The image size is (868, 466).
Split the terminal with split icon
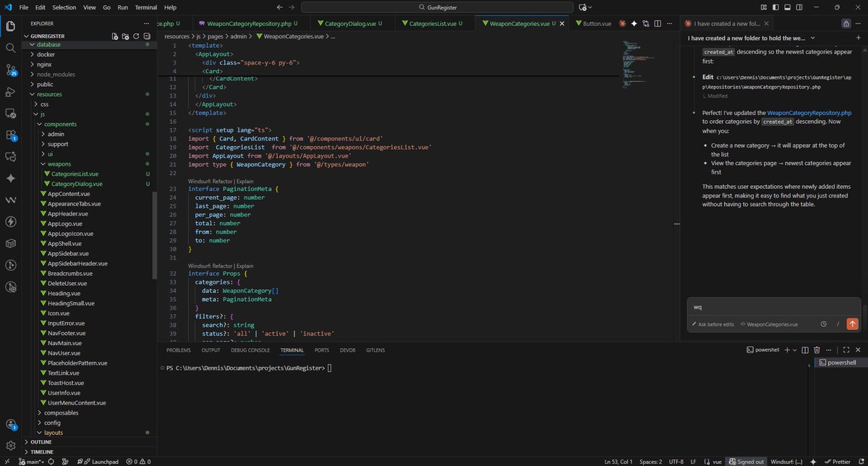[804, 349]
